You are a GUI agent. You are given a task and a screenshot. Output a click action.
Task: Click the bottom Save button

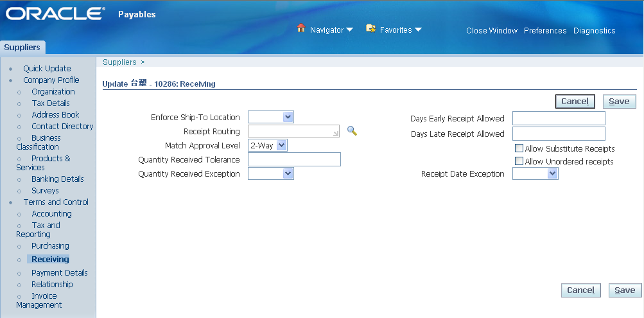625,290
